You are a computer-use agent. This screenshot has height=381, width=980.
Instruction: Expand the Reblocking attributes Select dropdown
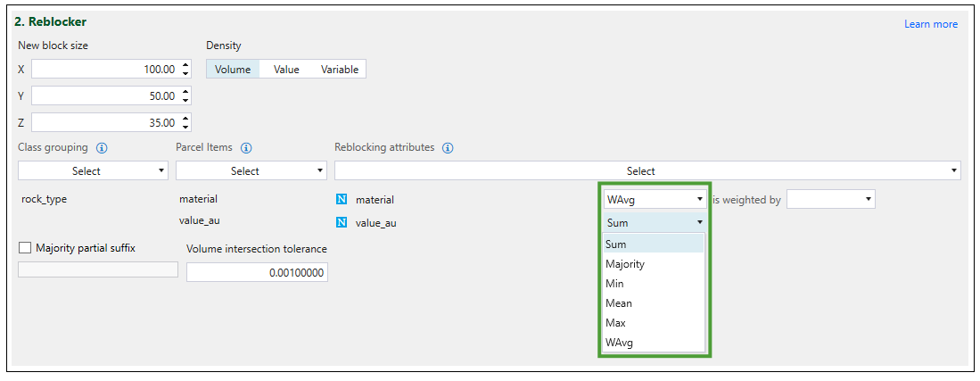point(646,170)
